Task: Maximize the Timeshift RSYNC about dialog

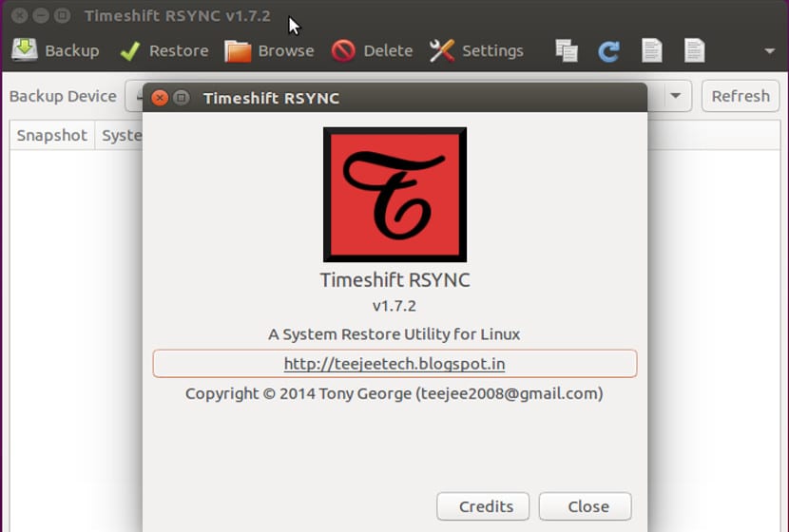Action: tap(181, 98)
